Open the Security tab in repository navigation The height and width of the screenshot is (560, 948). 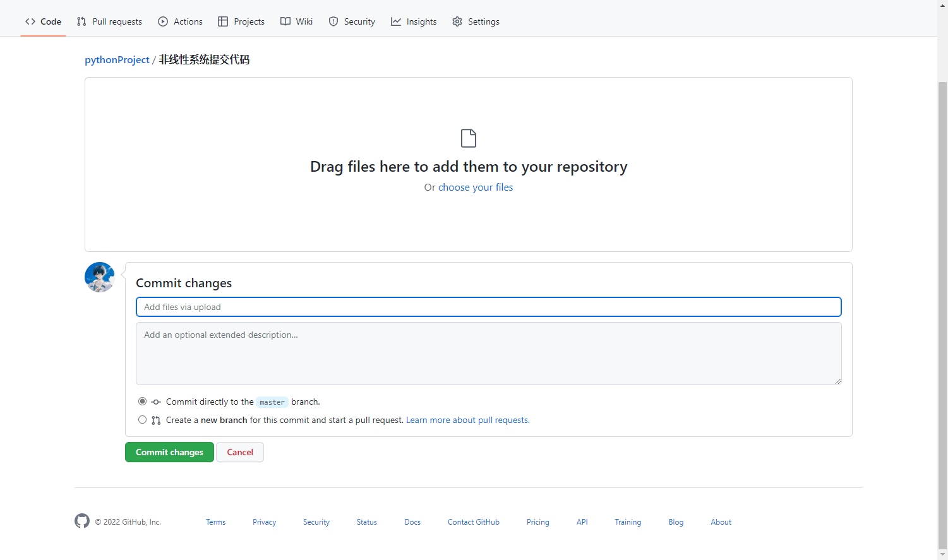(352, 21)
